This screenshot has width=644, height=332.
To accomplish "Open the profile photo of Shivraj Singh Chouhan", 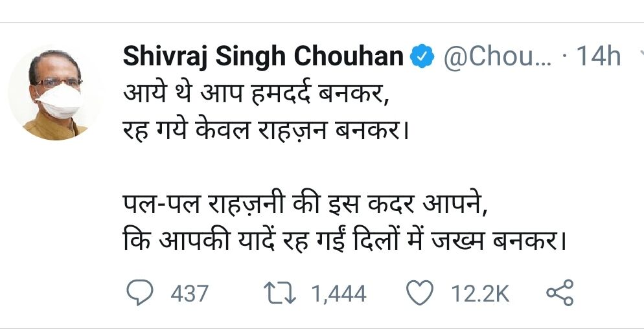I will click(54, 93).
